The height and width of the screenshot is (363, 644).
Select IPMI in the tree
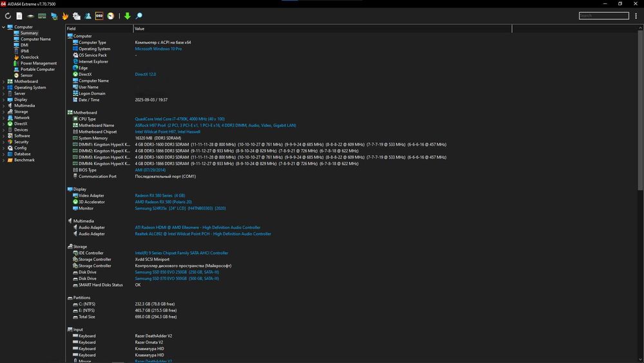coord(24,51)
